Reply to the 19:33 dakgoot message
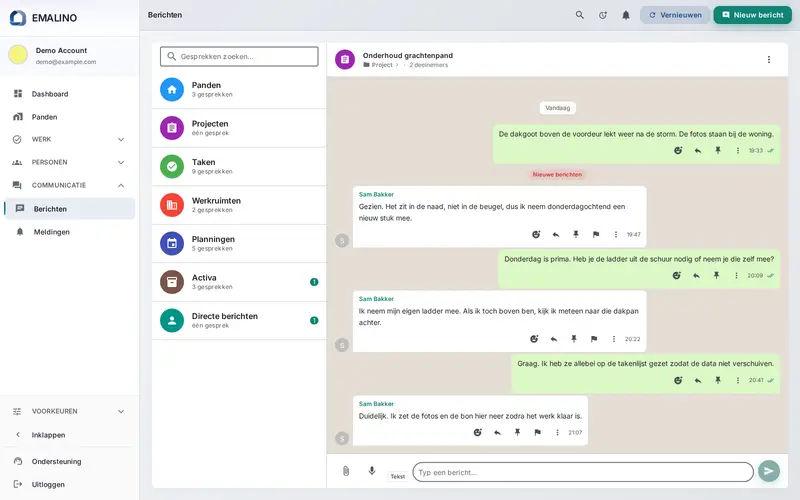Viewport: 800px width, 500px height. coord(698,151)
